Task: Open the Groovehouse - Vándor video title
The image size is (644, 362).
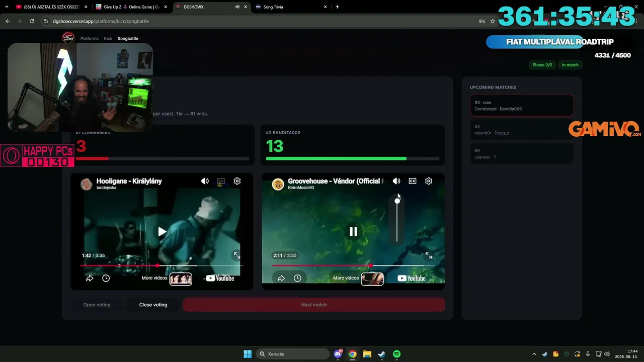Action: (x=336, y=181)
